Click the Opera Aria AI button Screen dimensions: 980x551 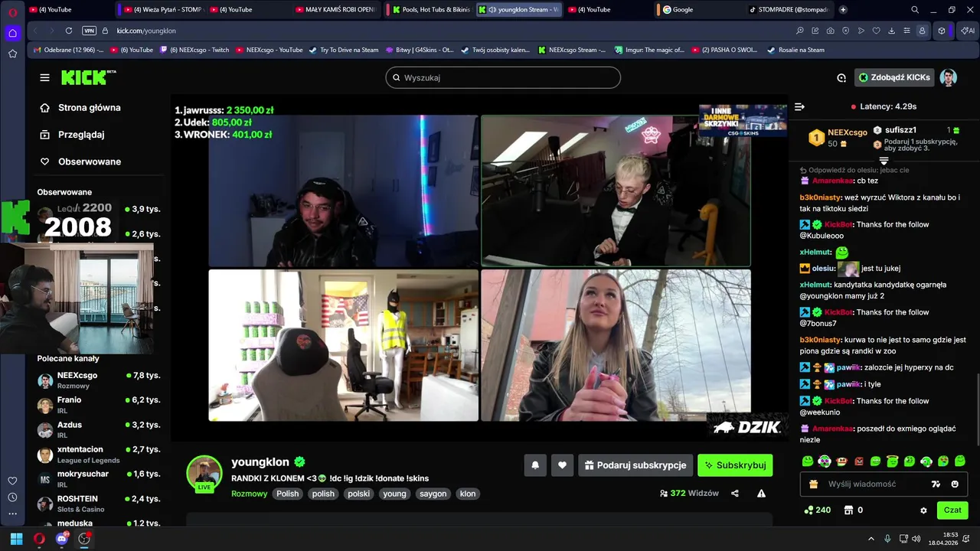pyautogui.click(x=968, y=31)
